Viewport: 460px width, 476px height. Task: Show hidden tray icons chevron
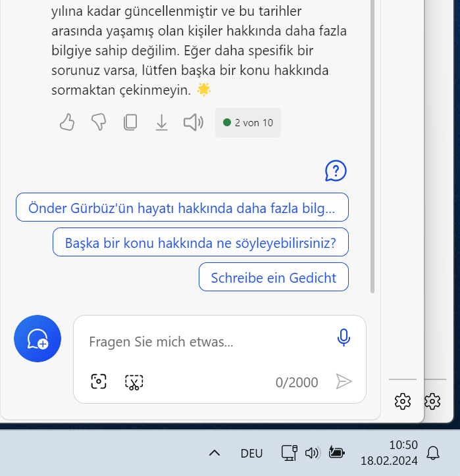(215, 453)
